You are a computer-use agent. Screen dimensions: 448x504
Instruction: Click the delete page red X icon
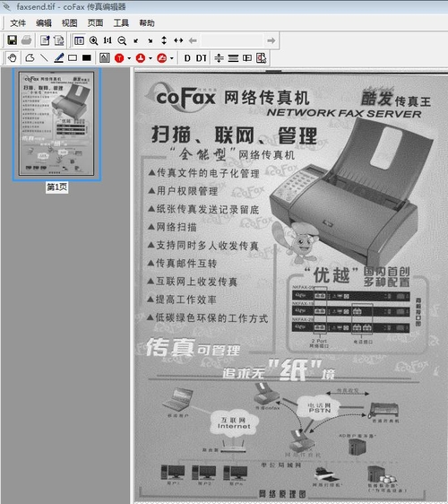(261, 58)
